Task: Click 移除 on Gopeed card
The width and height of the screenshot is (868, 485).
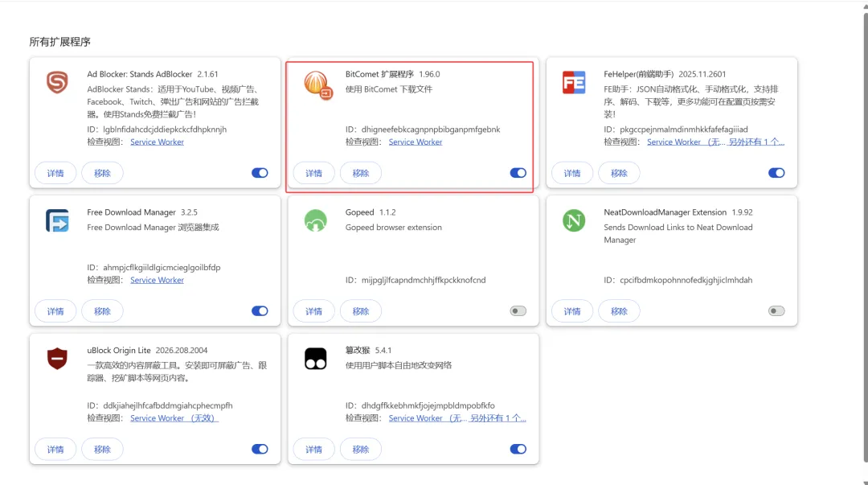Action: 361,311
